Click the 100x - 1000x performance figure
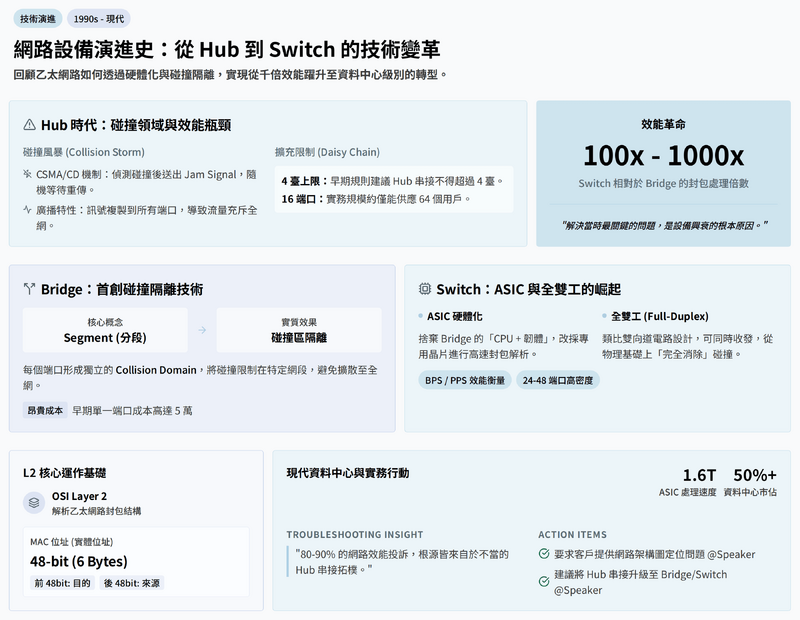The height and width of the screenshot is (620, 800). click(x=663, y=156)
